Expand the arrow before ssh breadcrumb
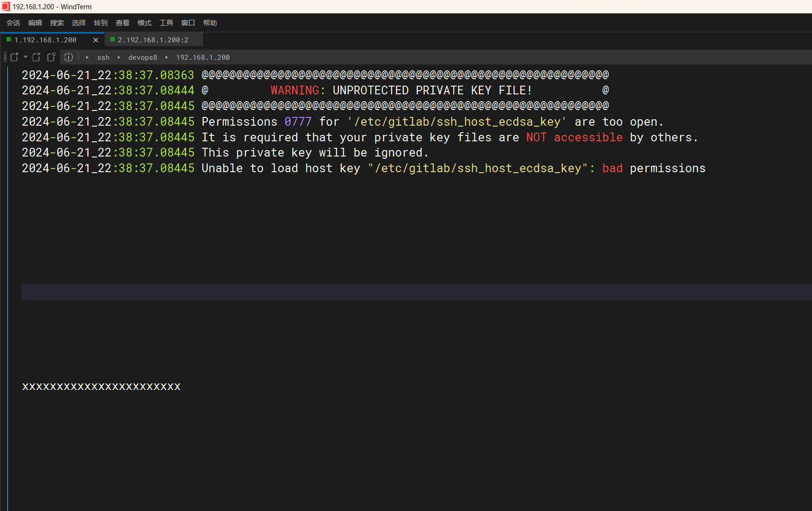 click(87, 58)
